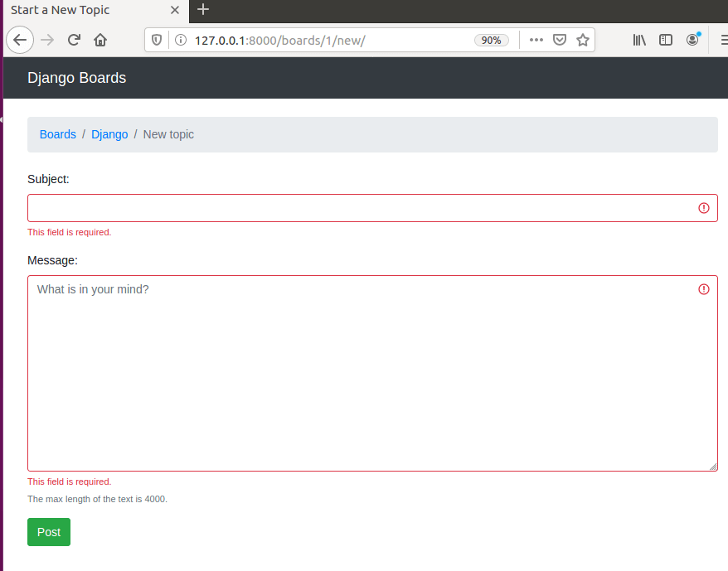This screenshot has width=728, height=571.
Task: Open a new browser tab
Action: click(x=203, y=9)
